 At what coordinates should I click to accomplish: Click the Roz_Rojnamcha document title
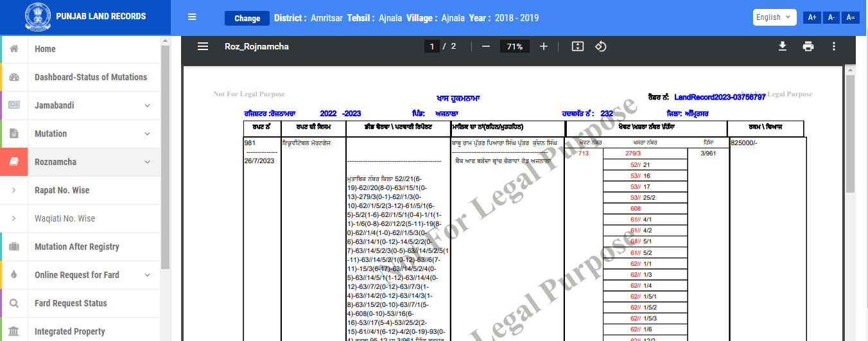click(x=256, y=46)
